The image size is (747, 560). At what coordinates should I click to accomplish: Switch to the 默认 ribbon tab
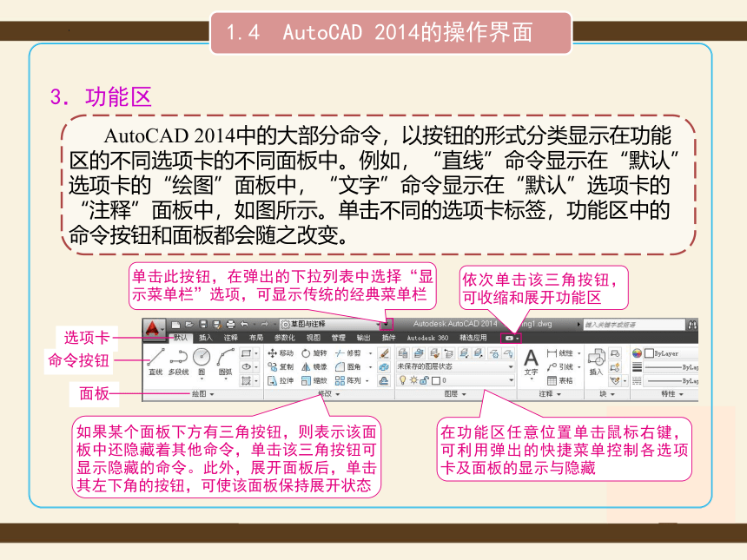(x=180, y=338)
